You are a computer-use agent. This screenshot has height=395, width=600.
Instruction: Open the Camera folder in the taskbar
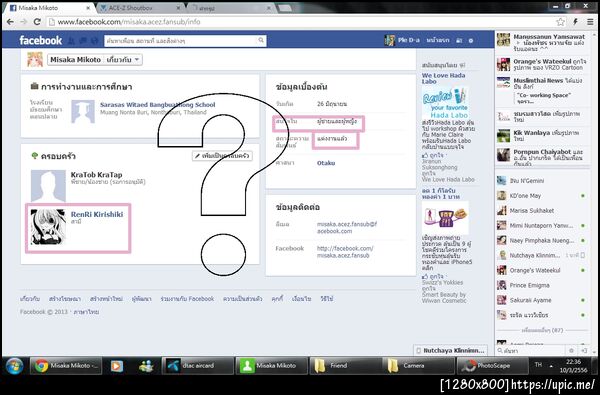[418, 366]
